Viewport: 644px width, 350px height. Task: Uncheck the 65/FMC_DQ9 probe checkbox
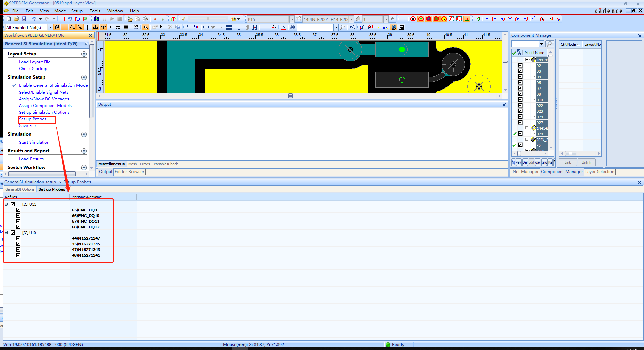(x=18, y=210)
